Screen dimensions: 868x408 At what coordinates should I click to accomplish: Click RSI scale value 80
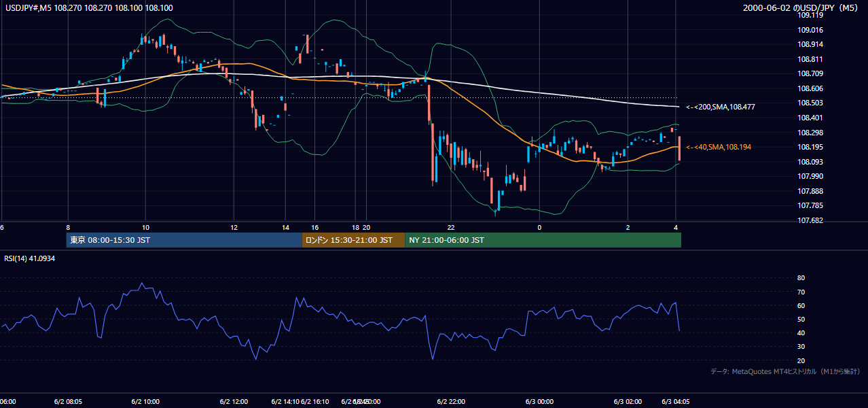[801, 278]
